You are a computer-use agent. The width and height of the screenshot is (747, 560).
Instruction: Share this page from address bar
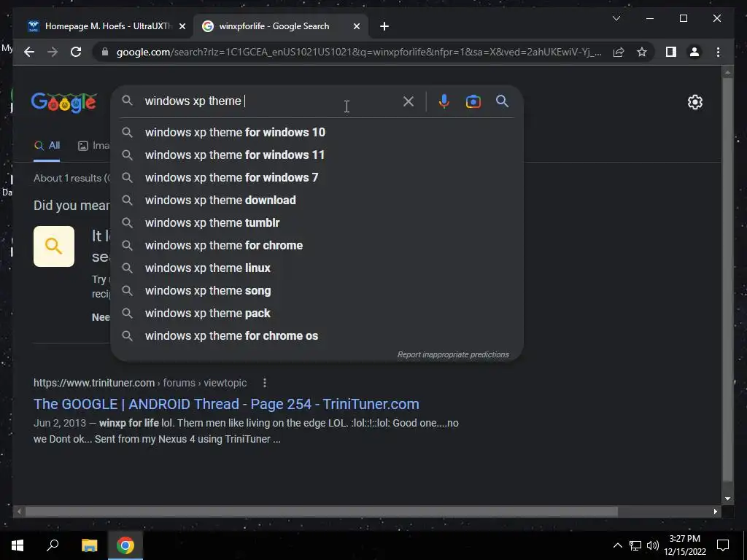(619, 52)
